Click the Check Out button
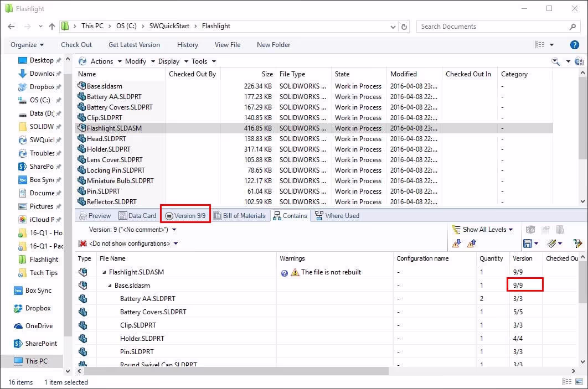 coord(76,45)
